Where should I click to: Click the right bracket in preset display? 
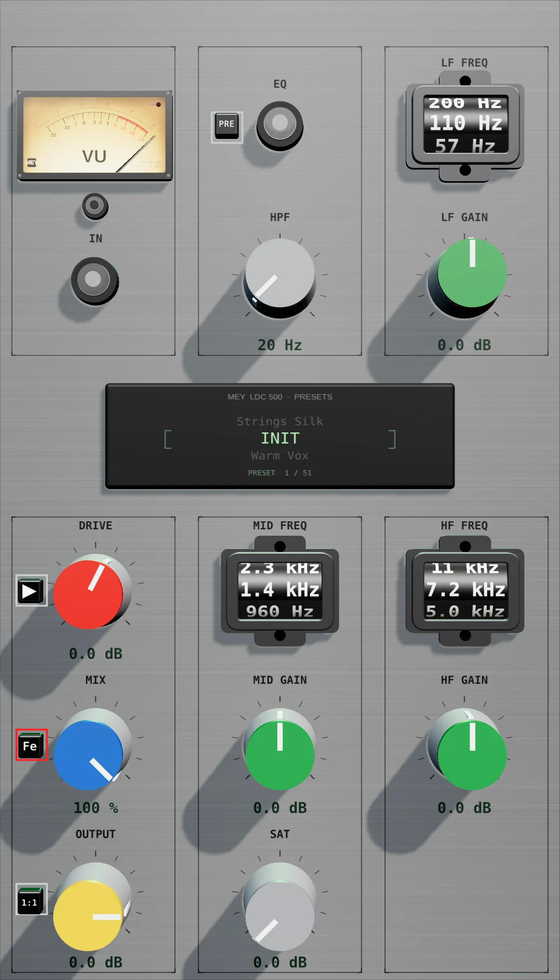click(392, 439)
